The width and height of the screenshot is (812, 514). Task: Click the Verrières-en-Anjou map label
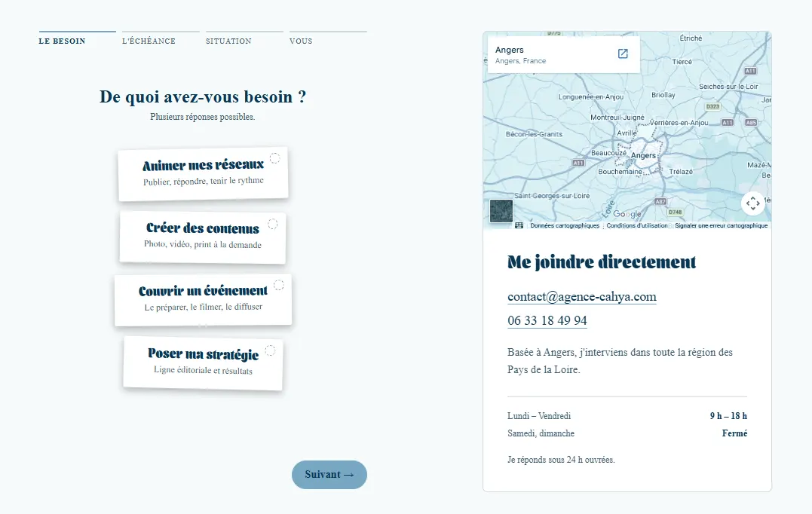pos(679,123)
